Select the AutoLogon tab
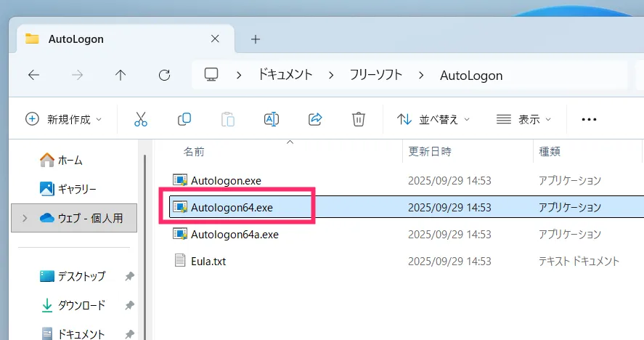 126,39
